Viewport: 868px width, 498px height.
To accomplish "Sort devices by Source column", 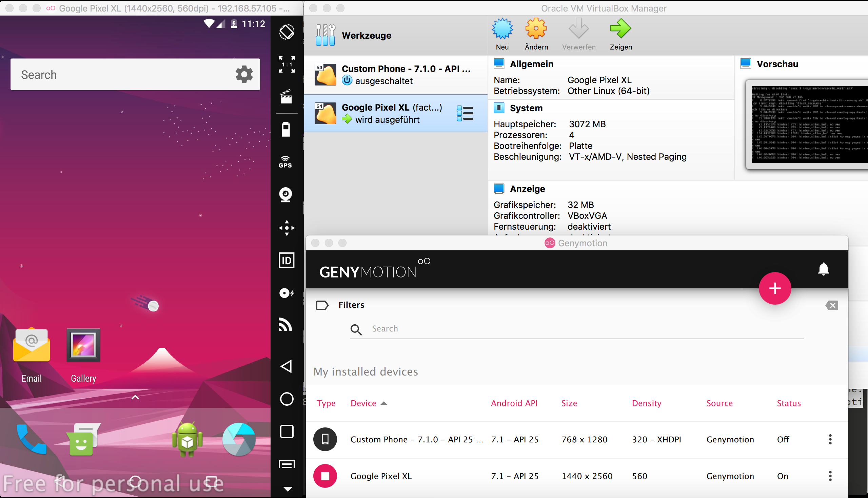I will [x=719, y=403].
